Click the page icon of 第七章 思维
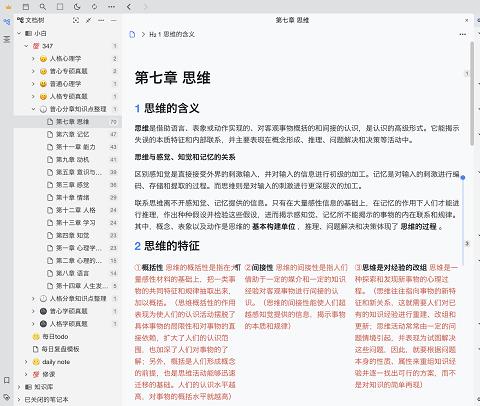This screenshot has height=406, width=480. point(50,122)
